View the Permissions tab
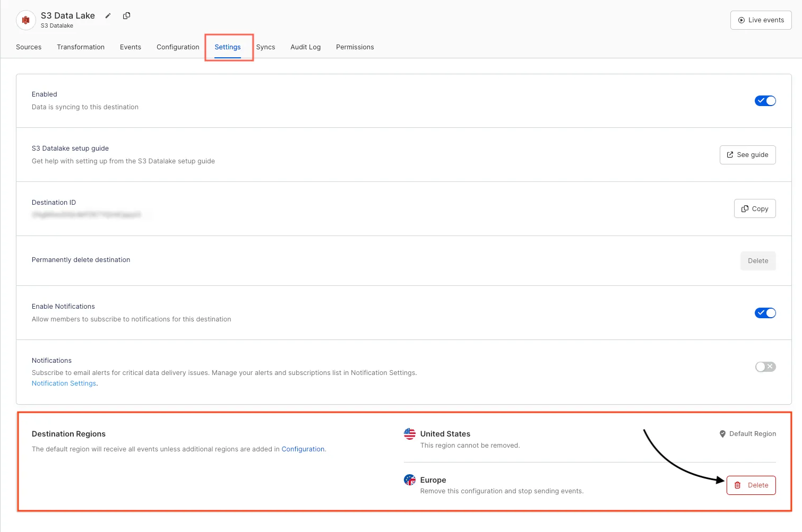 (x=355, y=47)
